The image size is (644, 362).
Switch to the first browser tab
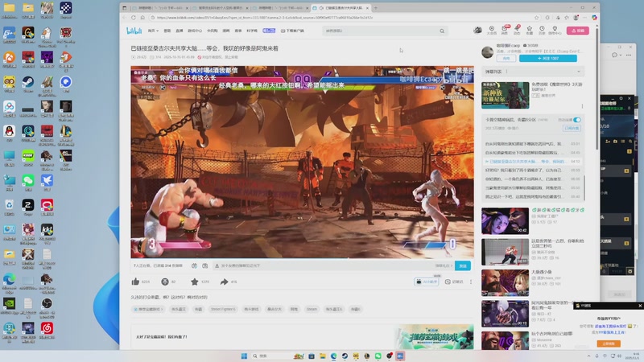point(159,8)
